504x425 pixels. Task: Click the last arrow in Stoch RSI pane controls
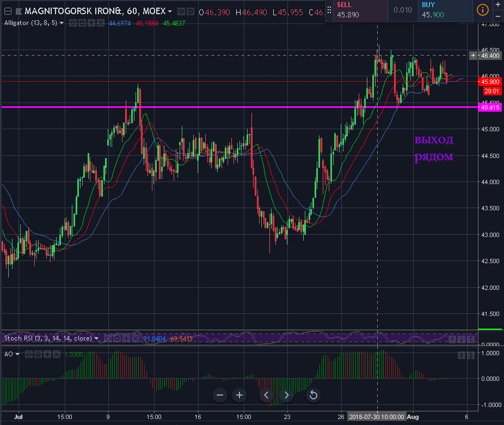point(471,339)
